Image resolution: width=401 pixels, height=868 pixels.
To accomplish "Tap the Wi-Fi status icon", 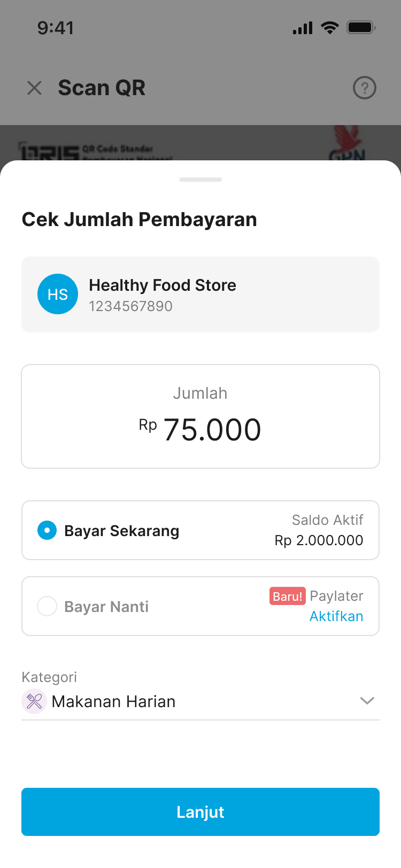I will click(x=330, y=27).
